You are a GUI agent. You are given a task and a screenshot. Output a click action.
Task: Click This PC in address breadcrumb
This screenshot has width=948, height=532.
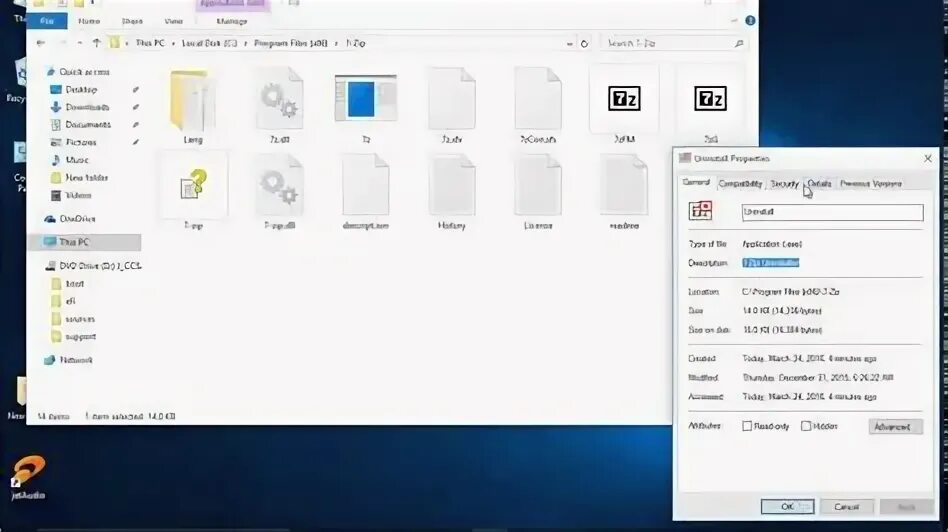coord(150,44)
